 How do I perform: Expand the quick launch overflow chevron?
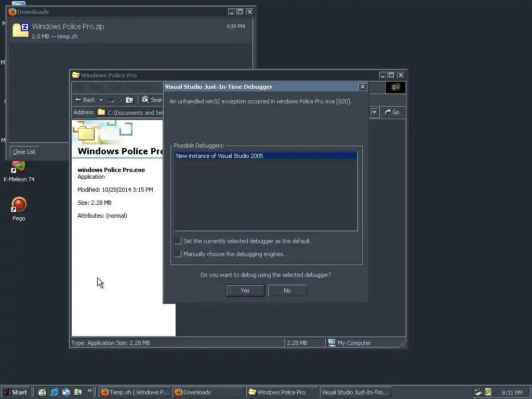tap(89, 391)
